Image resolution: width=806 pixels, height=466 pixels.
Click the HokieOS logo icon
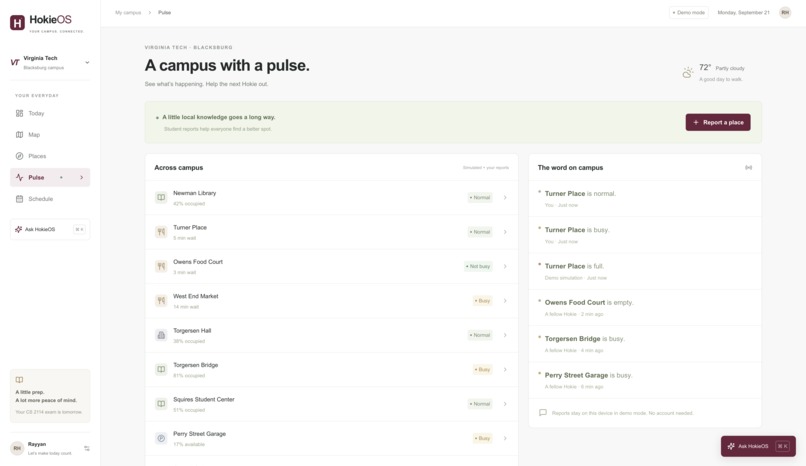click(x=17, y=22)
